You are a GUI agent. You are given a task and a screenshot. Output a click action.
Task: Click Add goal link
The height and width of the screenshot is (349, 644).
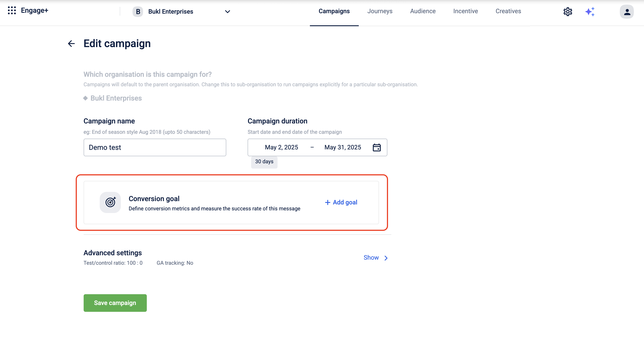[341, 202]
